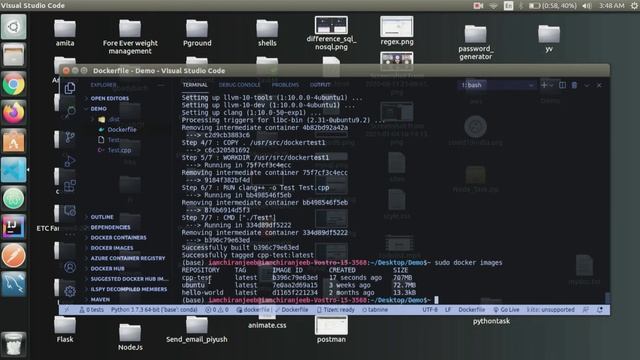Switch to the Terminal tab
The image size is (640, 360).
point(195,84)
